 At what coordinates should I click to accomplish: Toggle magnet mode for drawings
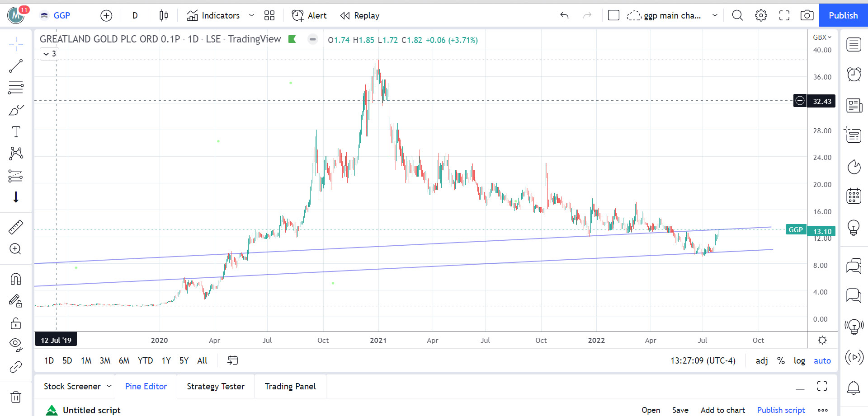(x=16, y=279)
